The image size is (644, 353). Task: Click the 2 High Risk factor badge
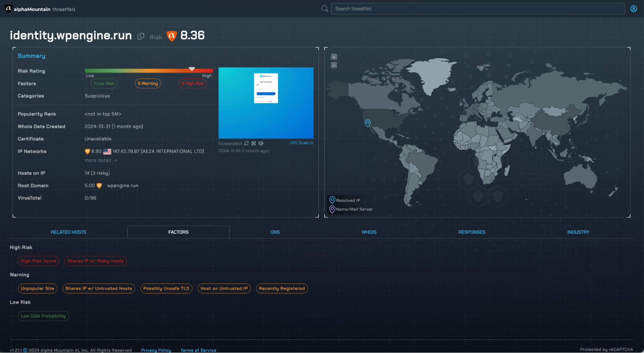193,83
